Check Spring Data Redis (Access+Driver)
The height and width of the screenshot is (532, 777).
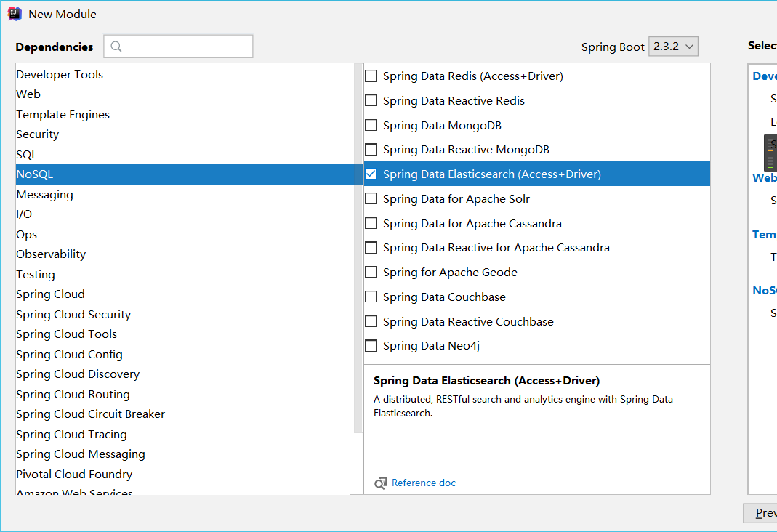tap(371, 76)
